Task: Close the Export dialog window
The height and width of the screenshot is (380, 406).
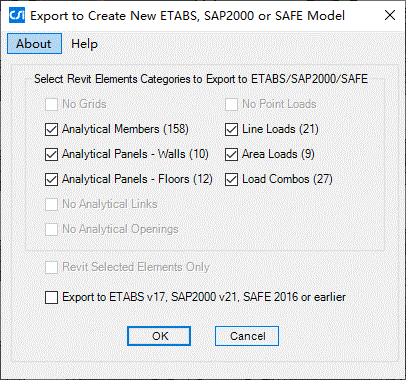Action: click(390, 15)
